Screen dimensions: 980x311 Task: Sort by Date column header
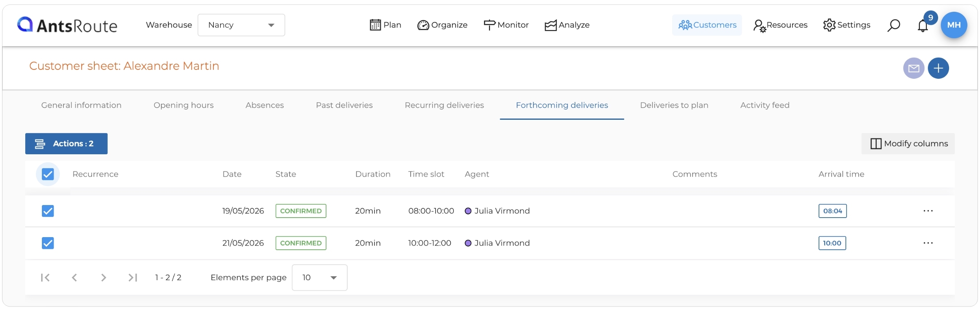[x=232, y=174]
